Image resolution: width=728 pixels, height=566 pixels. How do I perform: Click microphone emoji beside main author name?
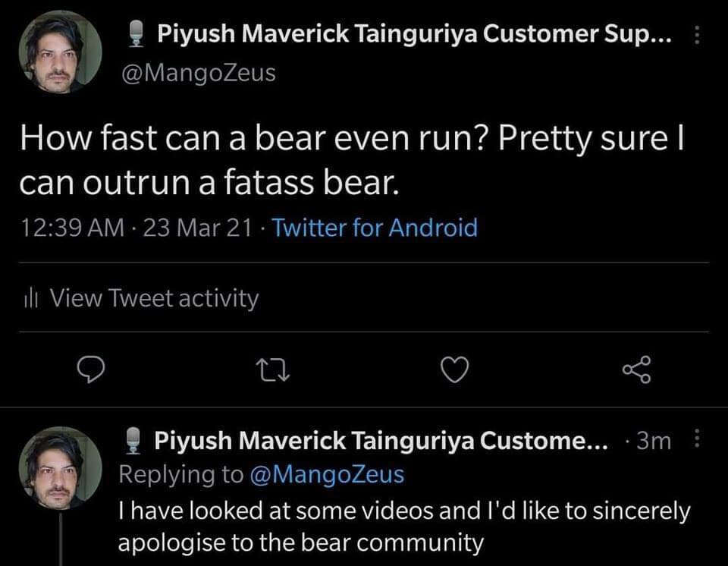click(x=136, y=33)
